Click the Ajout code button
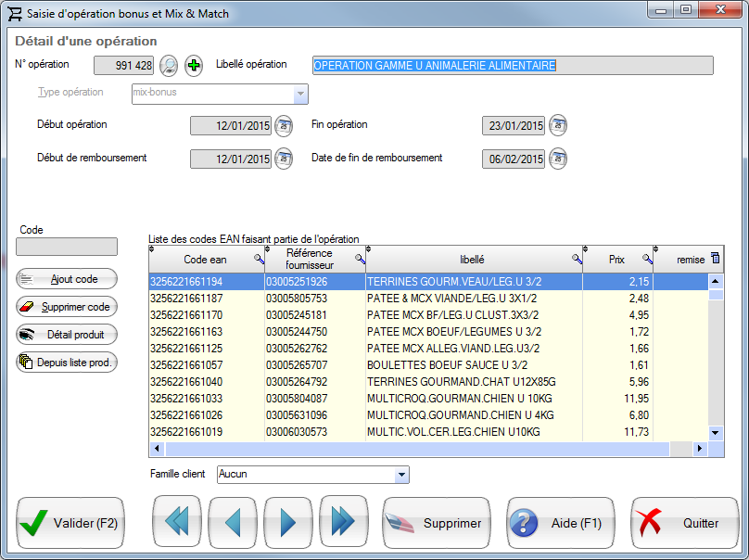The height and width of the screenshot is (560, 749). (67, 279)
